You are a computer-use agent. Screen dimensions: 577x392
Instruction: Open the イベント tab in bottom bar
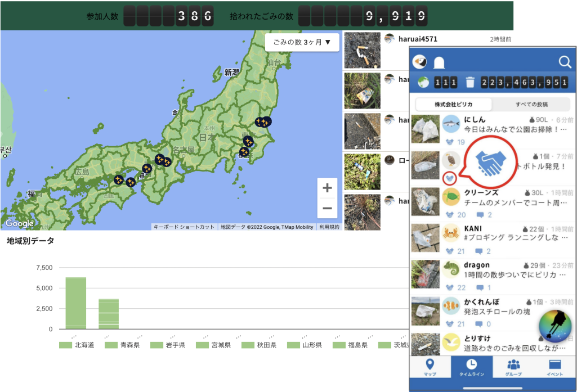coord(554,367)
